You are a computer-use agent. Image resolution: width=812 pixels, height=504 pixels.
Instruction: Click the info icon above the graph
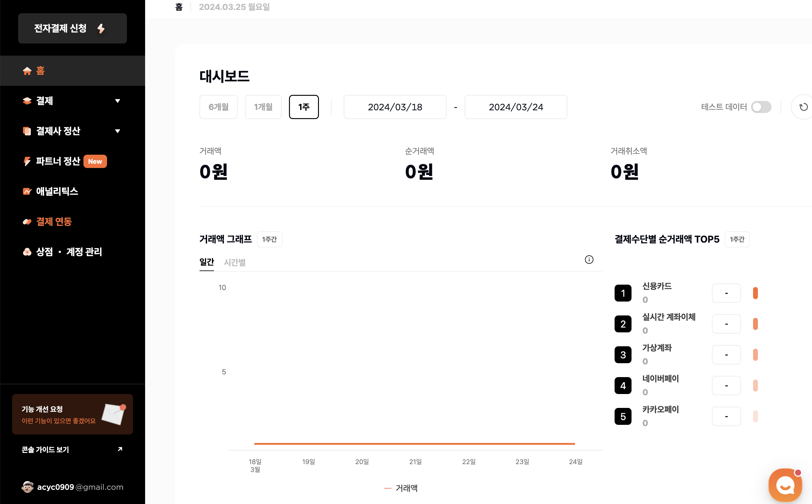pyautogui.click(x=589, y=260)
